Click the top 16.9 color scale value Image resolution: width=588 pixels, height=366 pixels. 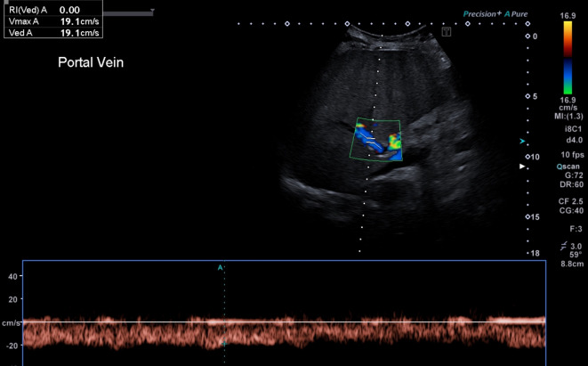[568, 16]
